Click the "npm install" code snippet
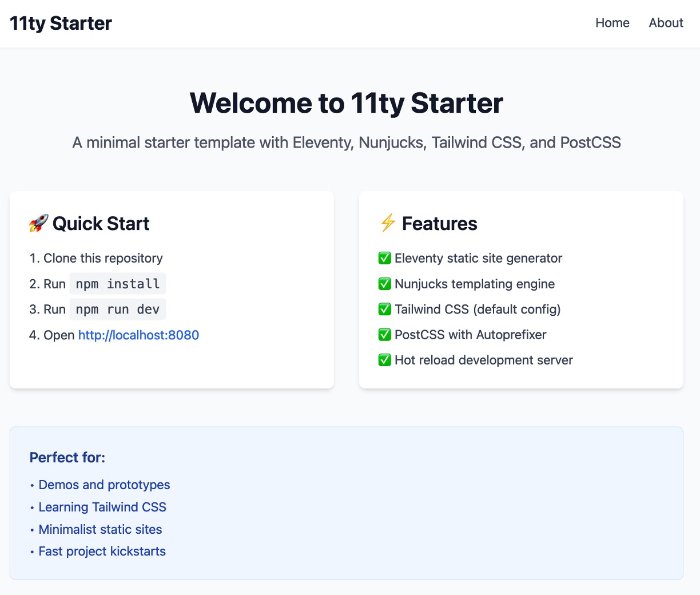Image resolution: width=700 pixels, height=595 pixels. pos(118,284)
